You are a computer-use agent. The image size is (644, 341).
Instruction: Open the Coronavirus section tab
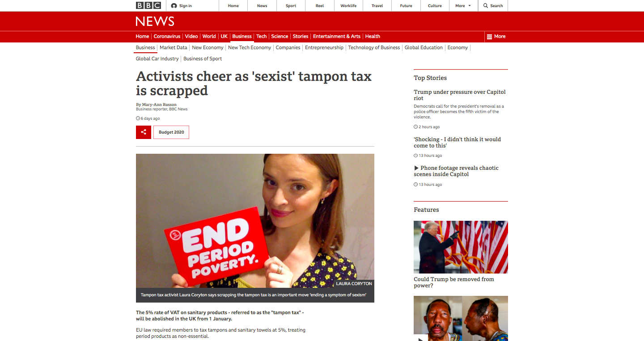(x=167, y=37)
